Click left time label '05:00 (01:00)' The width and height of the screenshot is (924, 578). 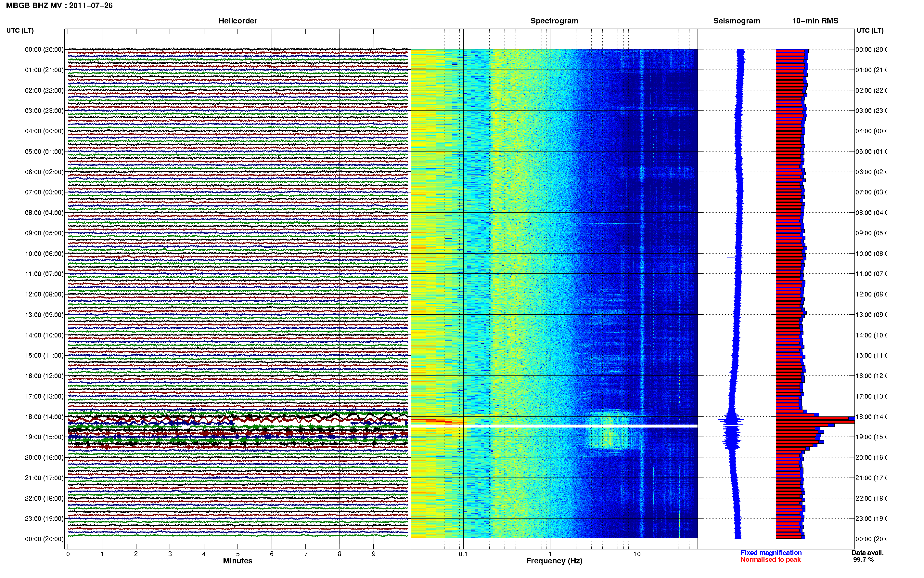click(44, 151)
